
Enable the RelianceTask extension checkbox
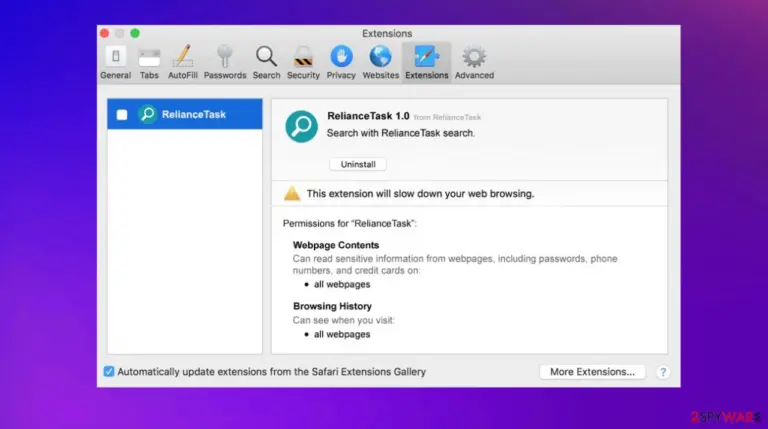click(x=122, y=115)
